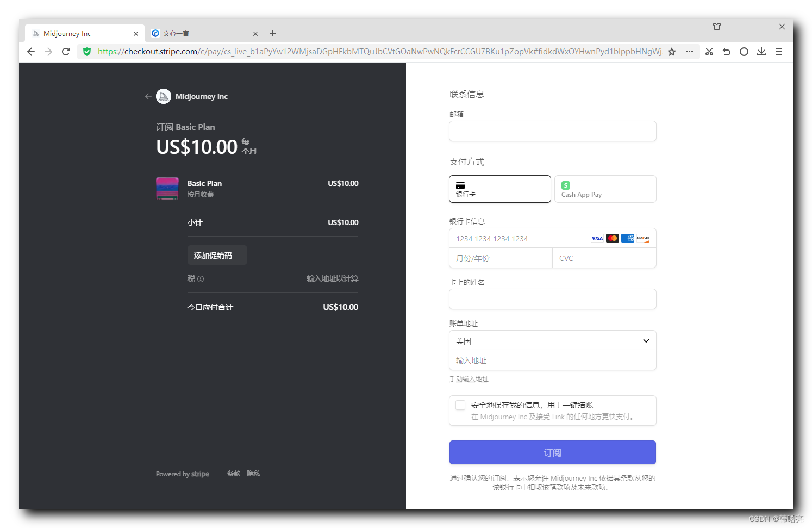
Task: Click the CVC input field
Action: pyautogui.click(x=604, y=258)
